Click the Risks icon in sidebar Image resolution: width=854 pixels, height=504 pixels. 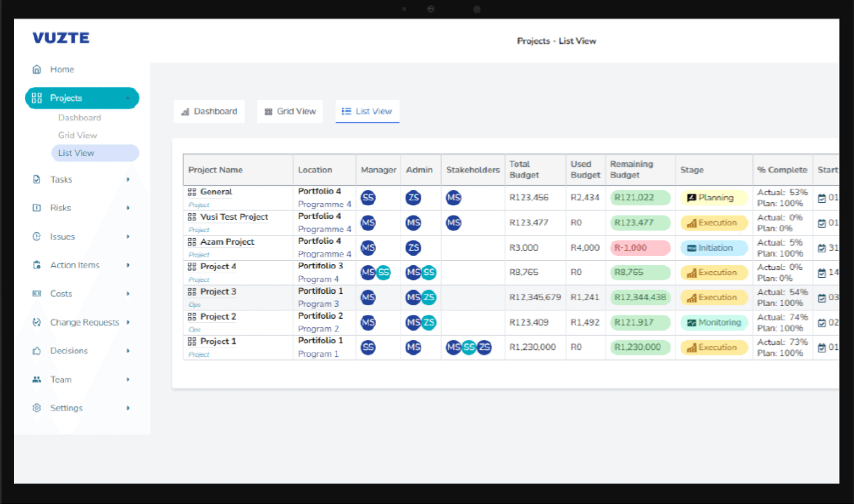pyautogui.click(x=37, y=208)
